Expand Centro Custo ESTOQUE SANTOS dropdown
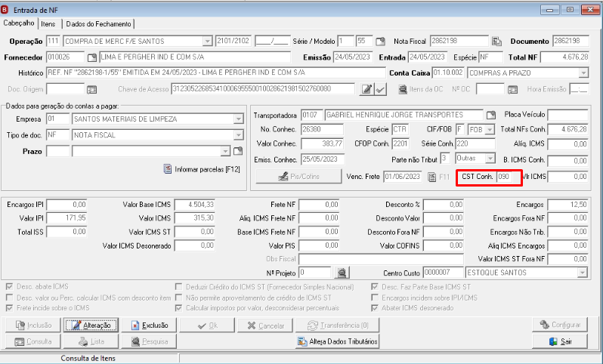Image resolution: width=603 pixels, height=364 pixels. point(583,273)
